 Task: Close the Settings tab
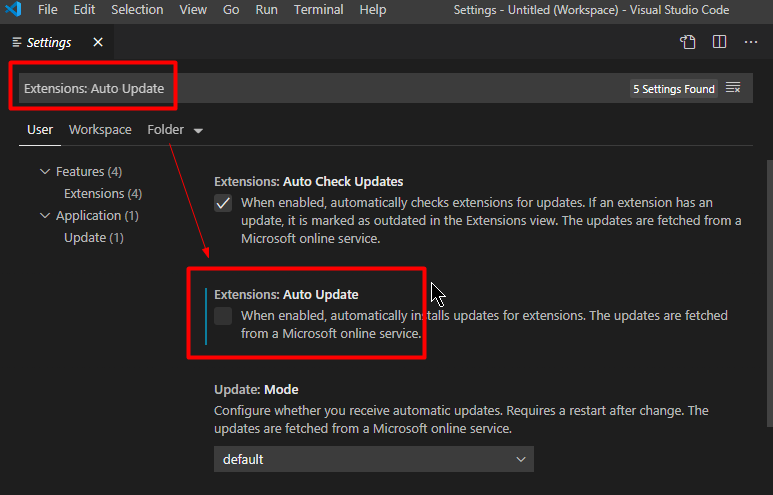98,42
